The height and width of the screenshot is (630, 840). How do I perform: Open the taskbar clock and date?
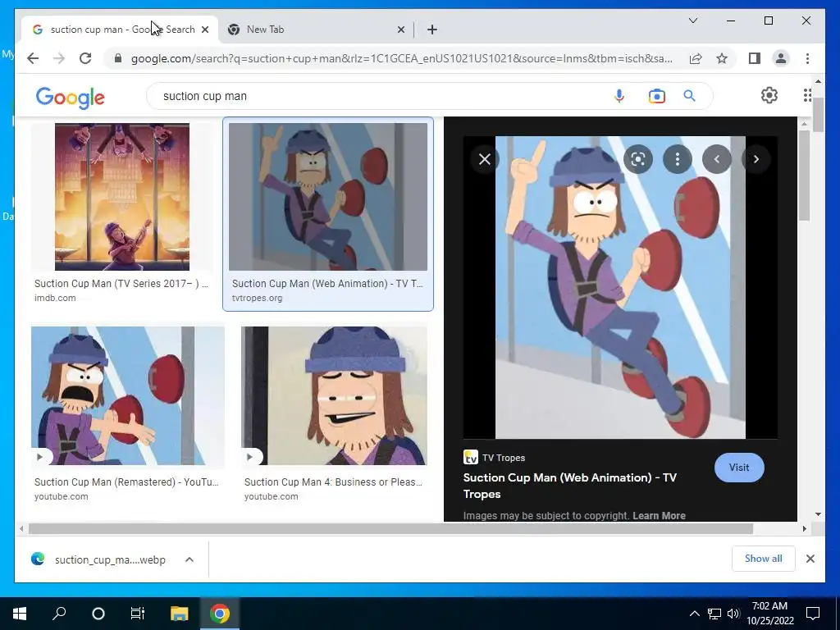coord(769,614)
